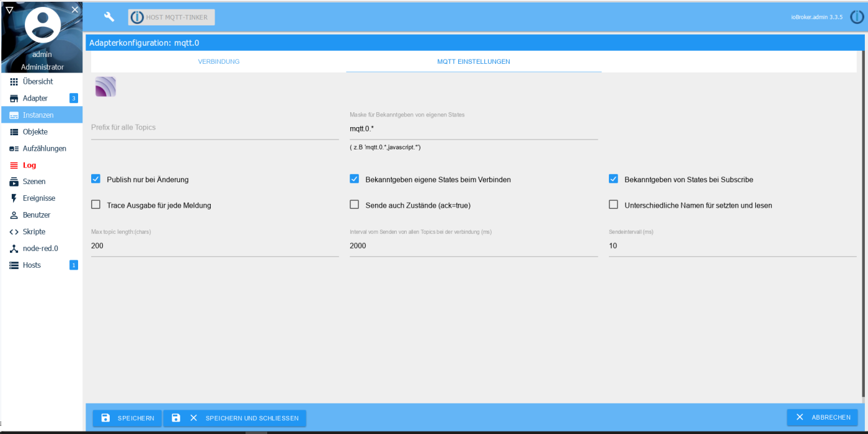Click the Sendeintervall field showing 10
This screenshot has height=434, width=868.
click(733, 246)
